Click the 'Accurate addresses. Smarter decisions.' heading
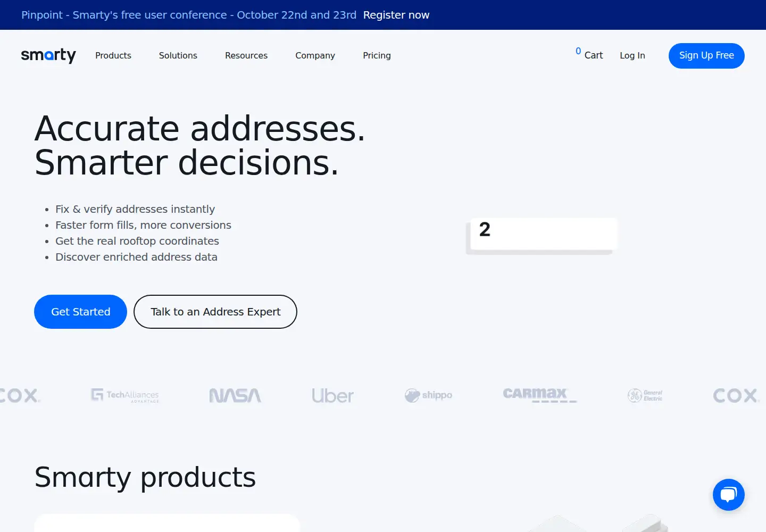This screenshot has width=766, height=532. tap(200, 145)
